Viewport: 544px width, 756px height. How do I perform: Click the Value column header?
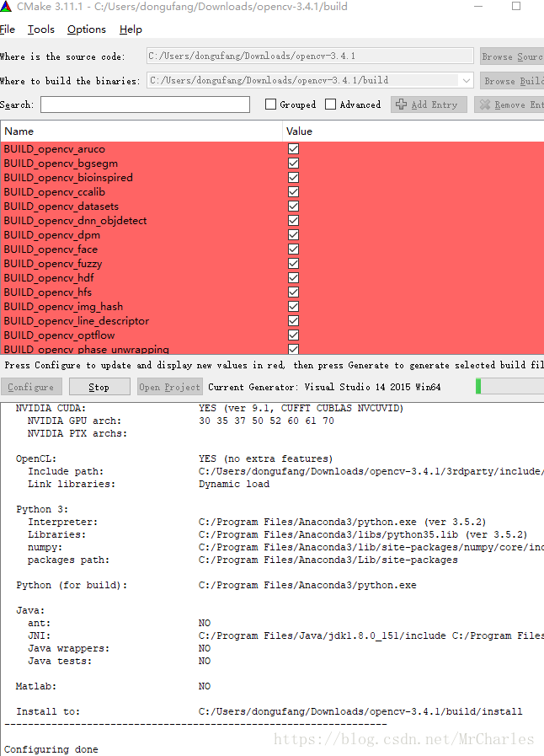(x=413, y=131)
